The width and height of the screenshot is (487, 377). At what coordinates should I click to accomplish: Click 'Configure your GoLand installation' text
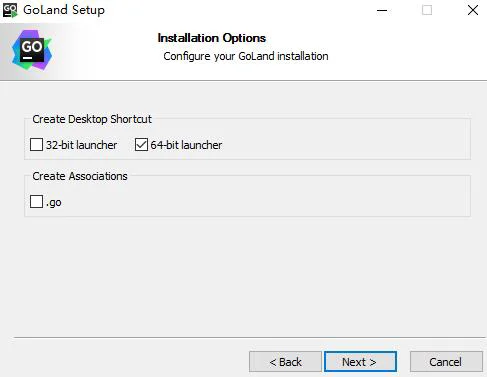(x=246, y=56)
